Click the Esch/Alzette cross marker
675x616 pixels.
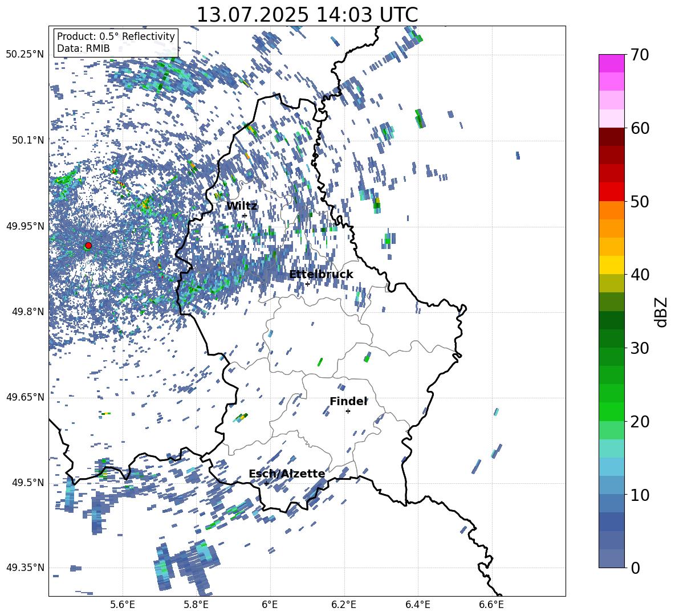266,483
